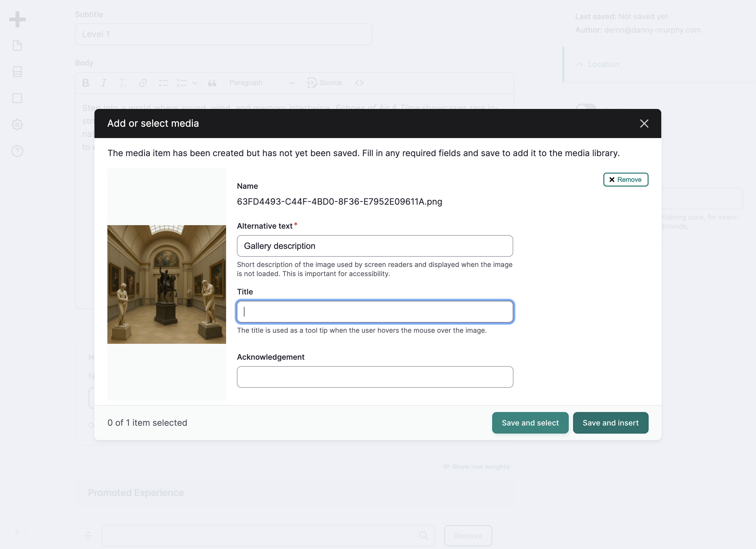Screen dimensions: 756x549
Task: Insert a block quote using quote icon
Action: pyautogui.click(x=212, y=83)
